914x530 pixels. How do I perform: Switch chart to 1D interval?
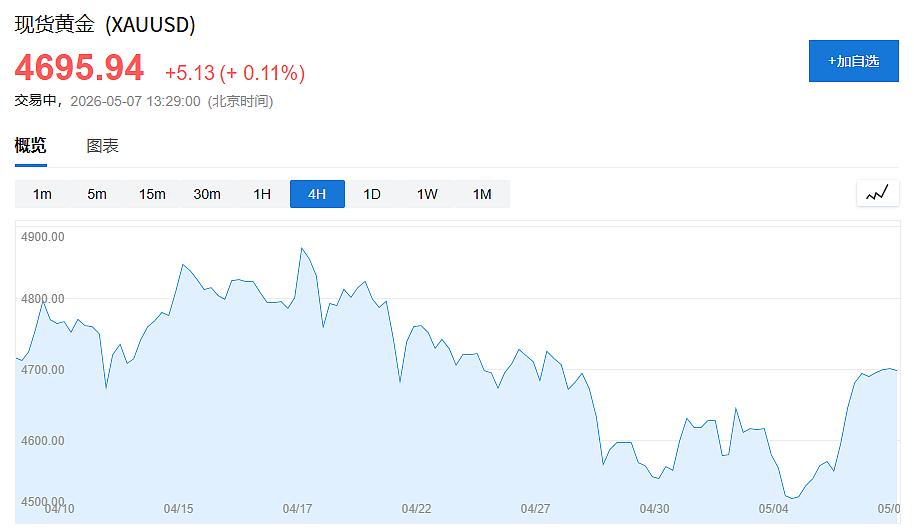(x=372, y=194)
